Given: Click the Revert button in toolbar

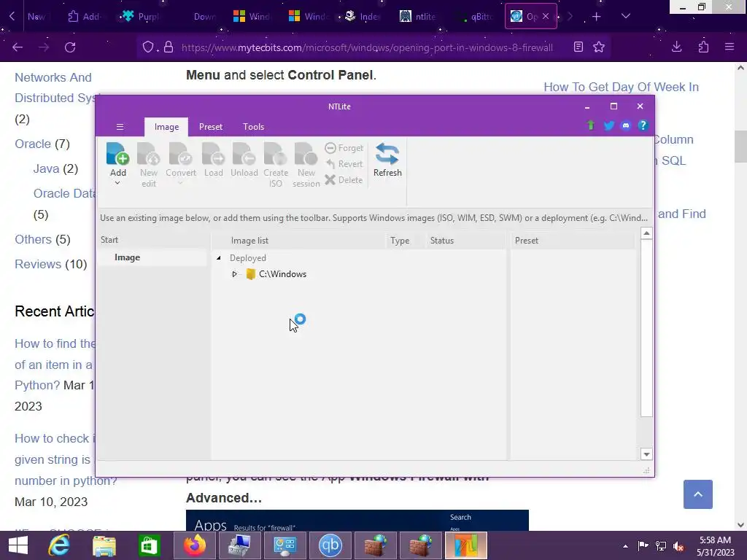Looking at the screenshot, I should (x=344, y=164).
